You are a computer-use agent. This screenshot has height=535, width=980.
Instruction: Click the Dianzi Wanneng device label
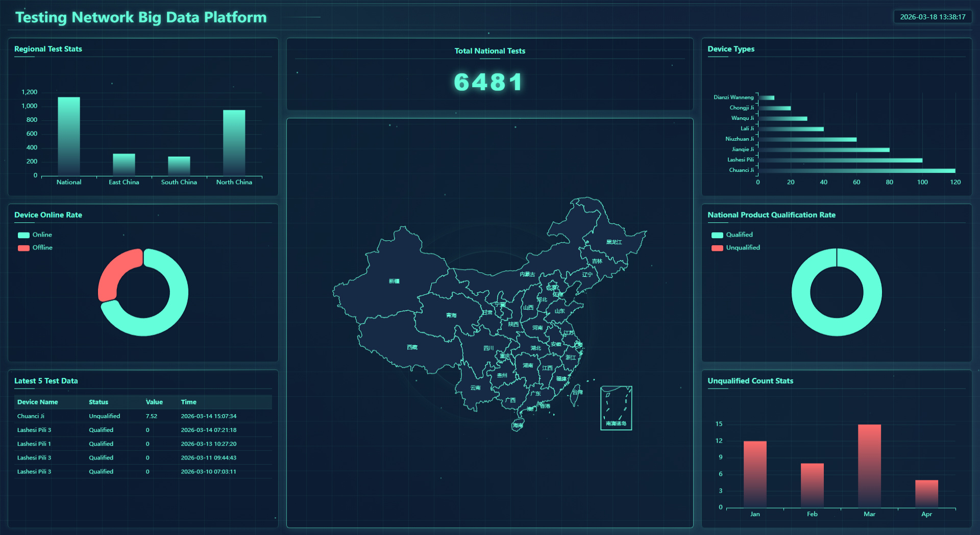pyautogui.click(x=733, y=97)
